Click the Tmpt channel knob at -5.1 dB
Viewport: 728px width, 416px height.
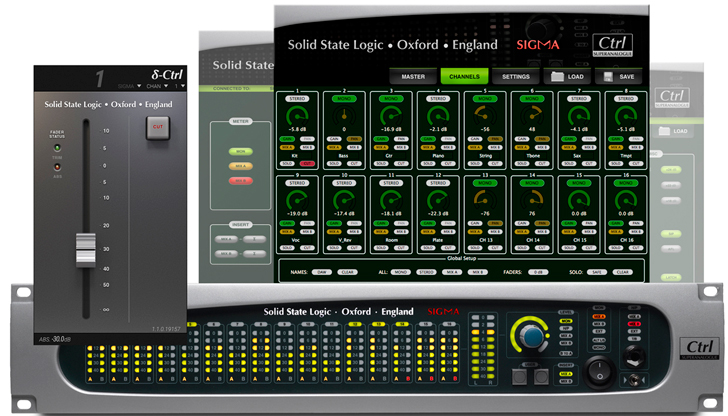pyautogui.click(x=626, y=115)
